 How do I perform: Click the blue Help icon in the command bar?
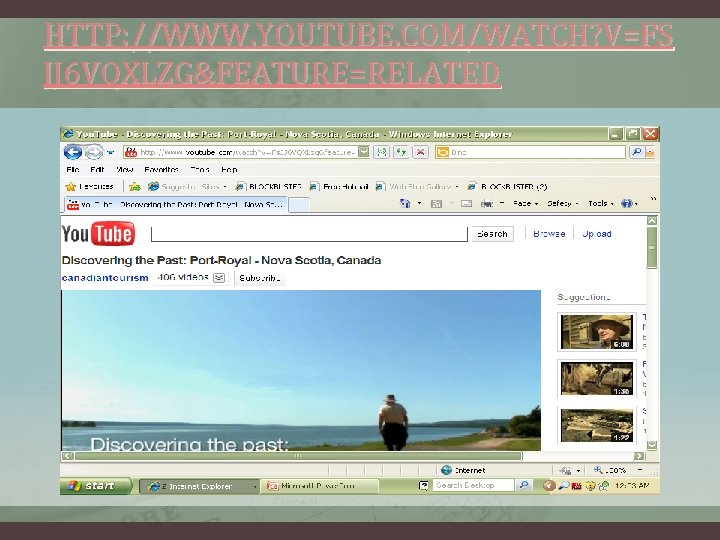click(x=629, y=203)
